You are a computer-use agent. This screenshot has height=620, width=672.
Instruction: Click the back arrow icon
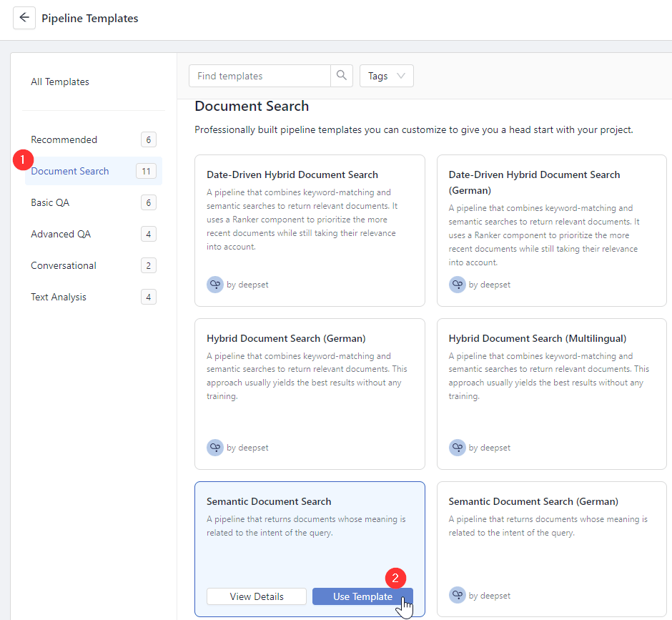coord(24,18)
